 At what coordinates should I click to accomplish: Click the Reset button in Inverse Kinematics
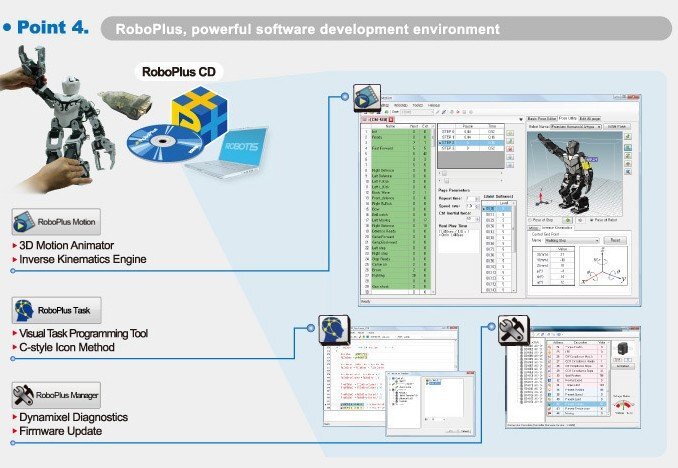617,240
